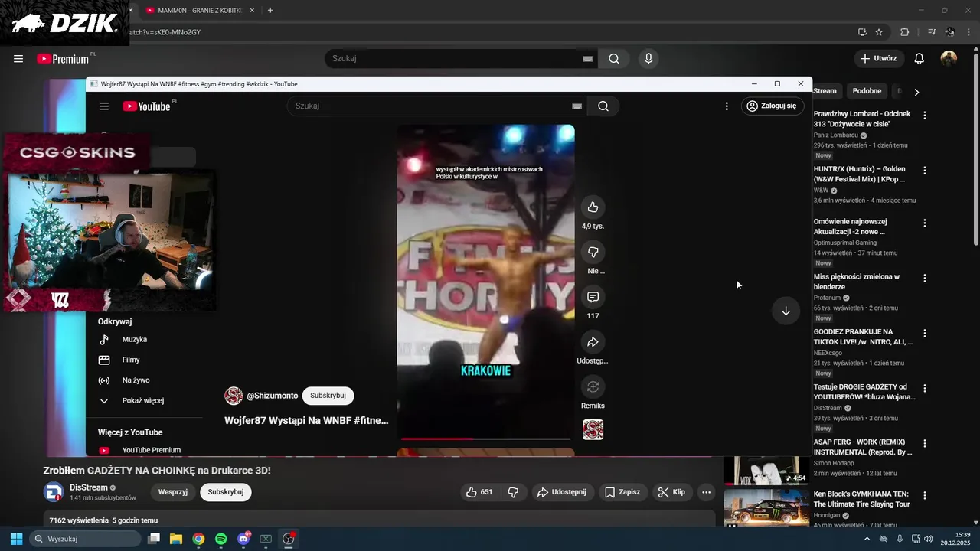
Task: Open DisStream channel avatar
Action: (x=53, y=492)
